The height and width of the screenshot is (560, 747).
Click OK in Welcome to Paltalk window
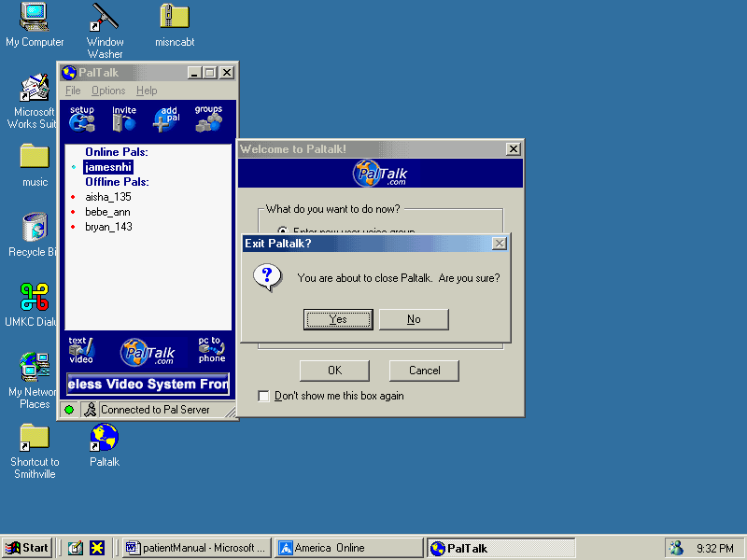334,371
